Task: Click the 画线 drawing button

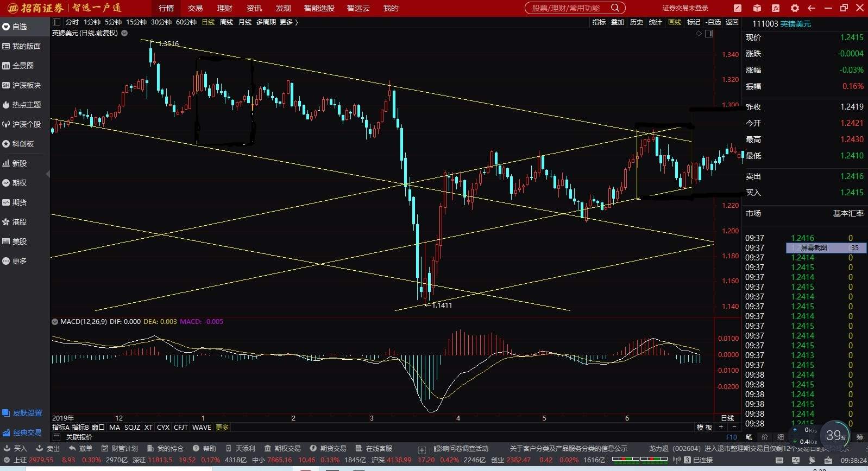Action: tap(675, 22)
